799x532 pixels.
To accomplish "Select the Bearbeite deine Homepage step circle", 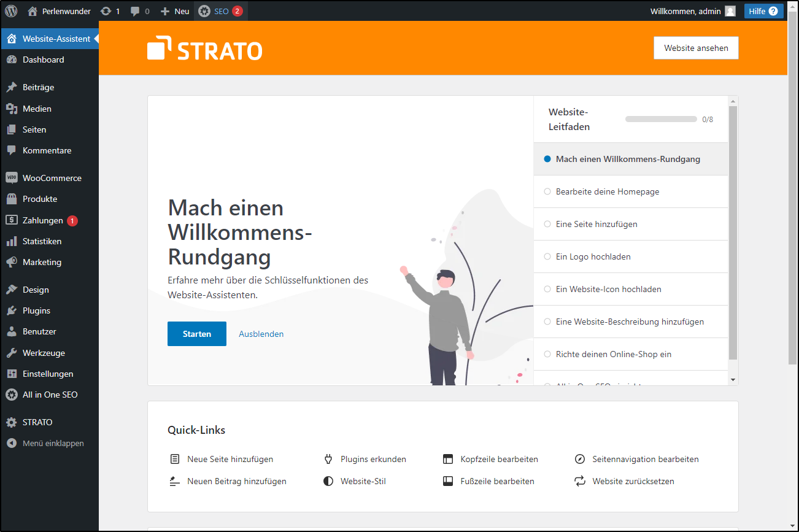I will [x=547, y=191].
